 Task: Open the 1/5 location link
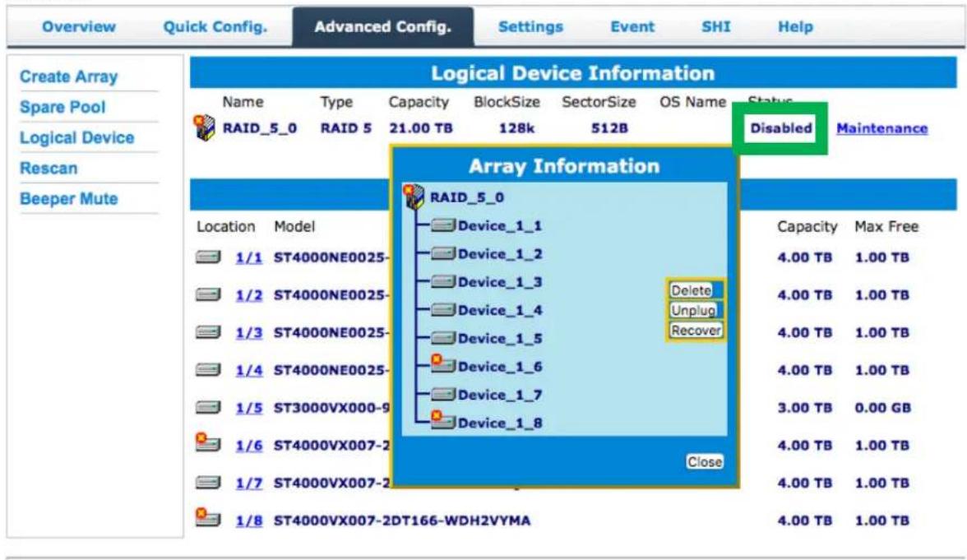[248, 408]
